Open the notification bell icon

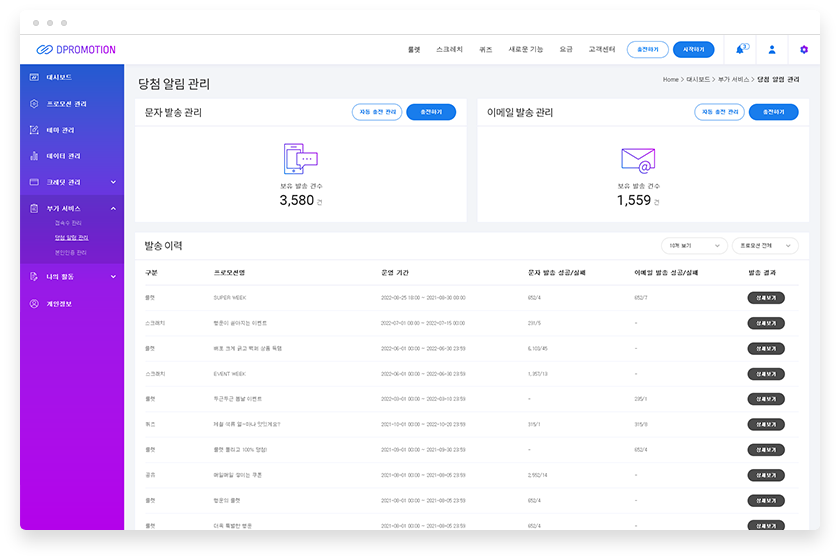pyautogui.click(x=740, y=49)
